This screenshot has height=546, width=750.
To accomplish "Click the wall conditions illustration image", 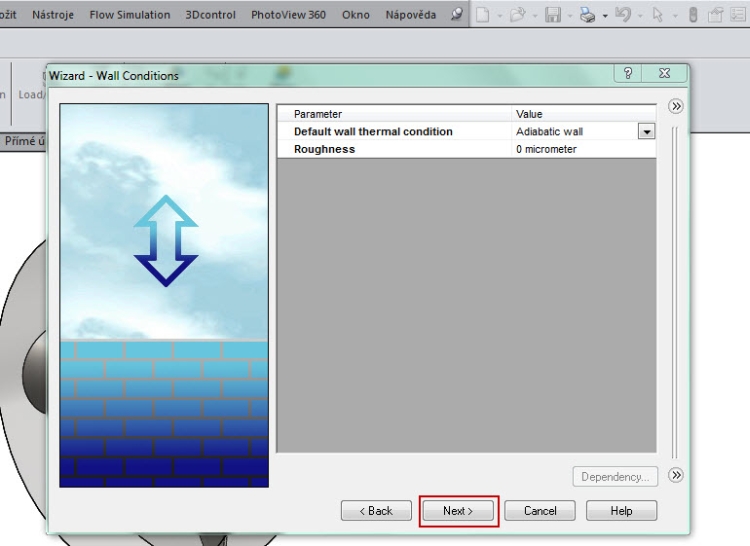I will tap(164, 295).
